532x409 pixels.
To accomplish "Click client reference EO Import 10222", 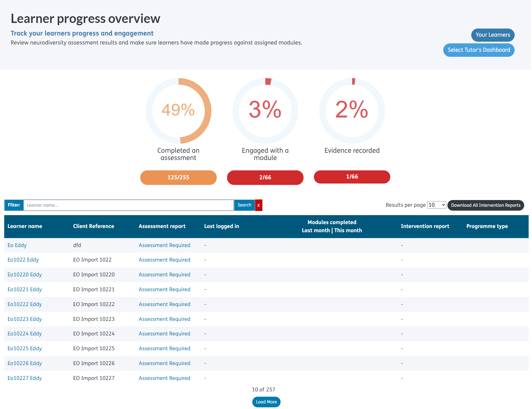I will tap(94, 304).
